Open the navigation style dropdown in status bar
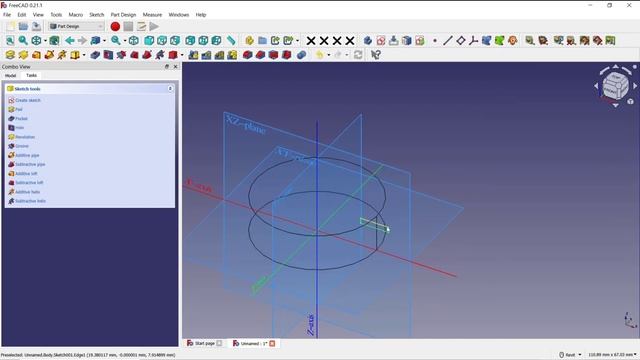The image size is (640, 360). tap(570, 355)
